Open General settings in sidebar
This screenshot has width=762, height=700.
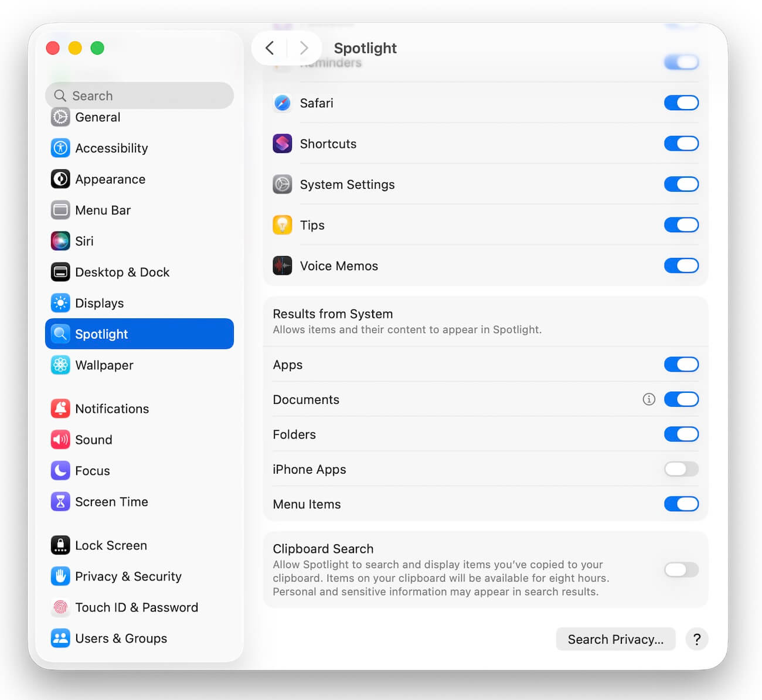click(x=139, y=117)
